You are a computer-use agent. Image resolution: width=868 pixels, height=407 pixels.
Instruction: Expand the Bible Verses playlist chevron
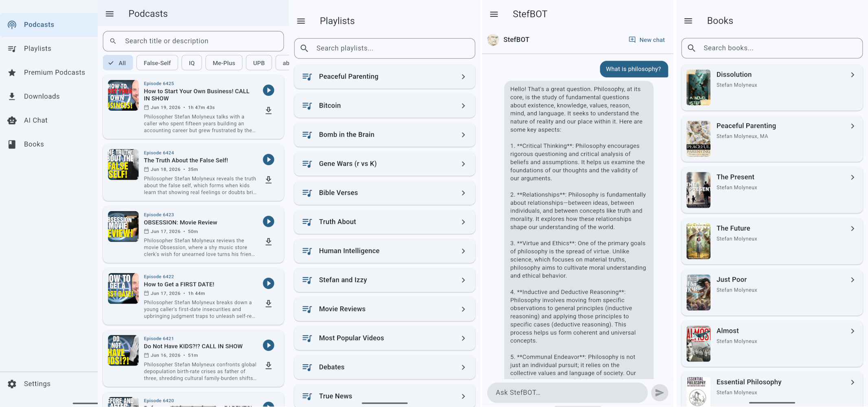pos(463,193)
